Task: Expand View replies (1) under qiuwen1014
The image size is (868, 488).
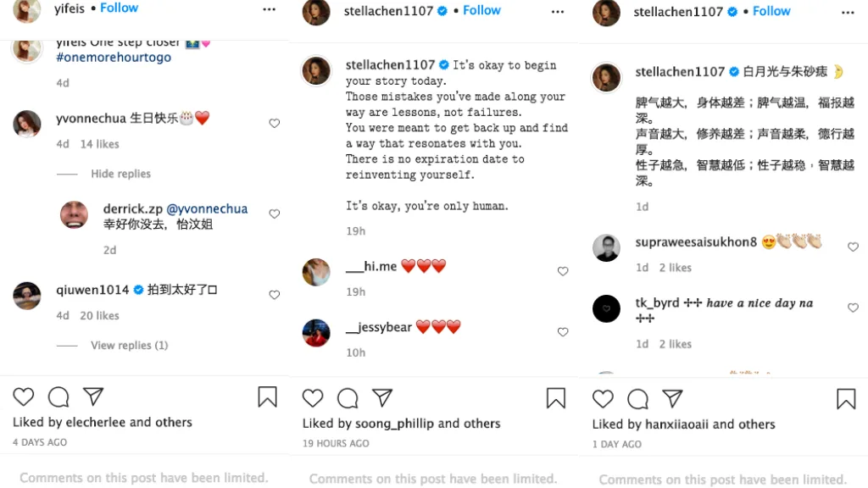Action: click(129, 345)
